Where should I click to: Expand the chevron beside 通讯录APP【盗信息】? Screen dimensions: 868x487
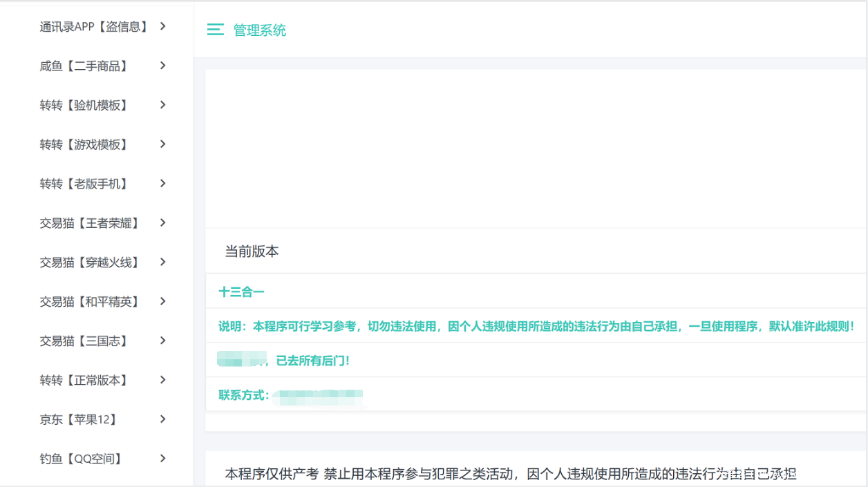pyautogui.click(x=162, y=26)
